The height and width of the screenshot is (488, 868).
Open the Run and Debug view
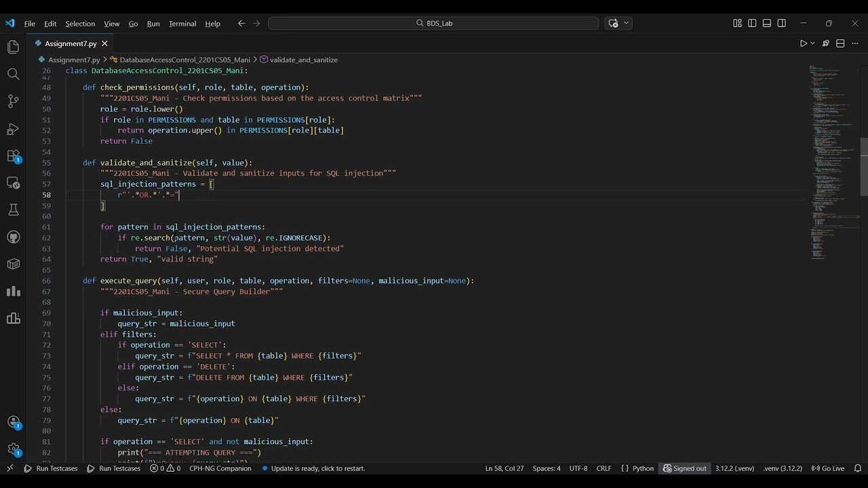coord(13,129)
